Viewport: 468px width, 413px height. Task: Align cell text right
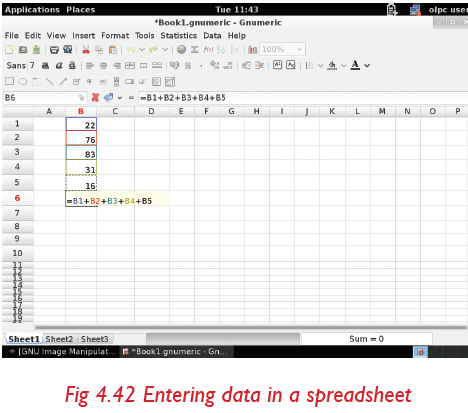click(x=117, y=65)
